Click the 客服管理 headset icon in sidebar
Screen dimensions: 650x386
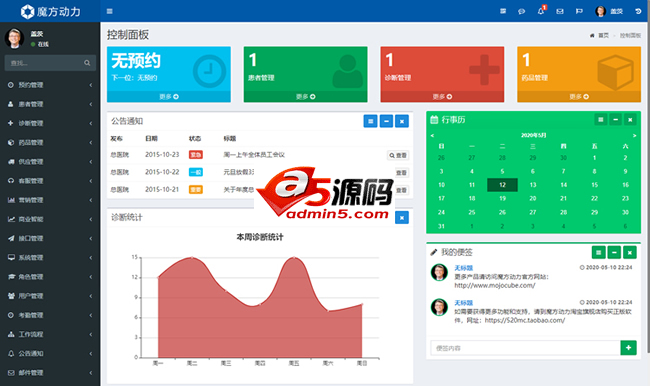click(x=11, y=181)
